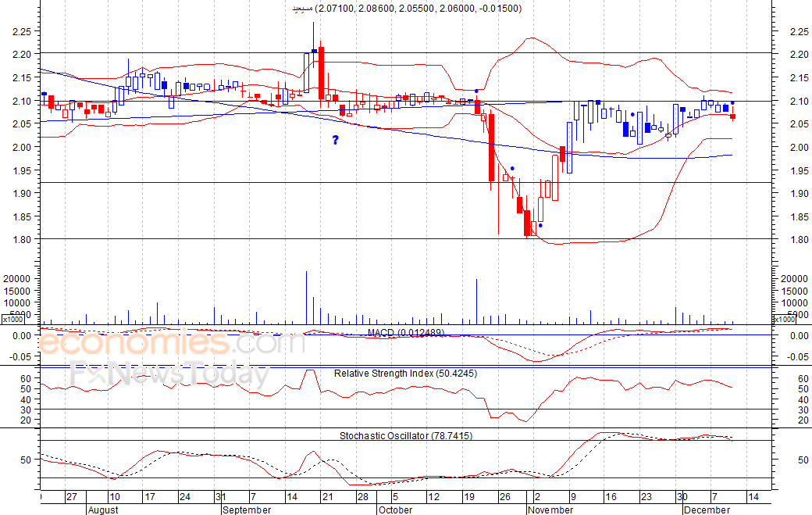Click the 2.00 price label on left axis
The width and height of the screenshot is (812, 515).
click(x=23, y=147)
